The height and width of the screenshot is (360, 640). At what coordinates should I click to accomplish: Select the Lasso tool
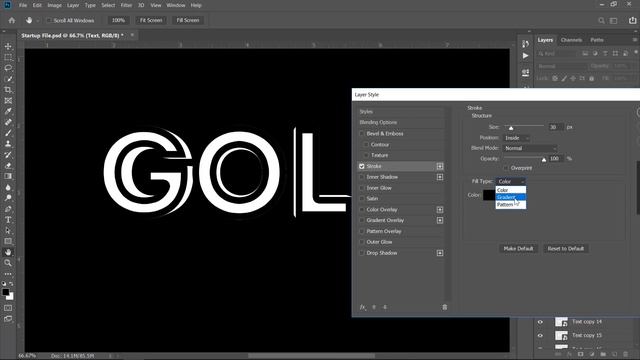click(8, 68)
